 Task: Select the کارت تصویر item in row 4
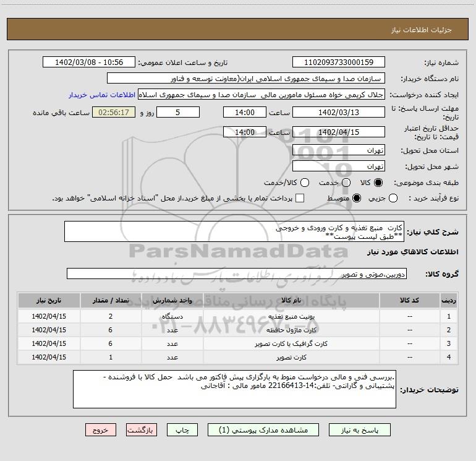pyautogui.click(x=291, y=358)
